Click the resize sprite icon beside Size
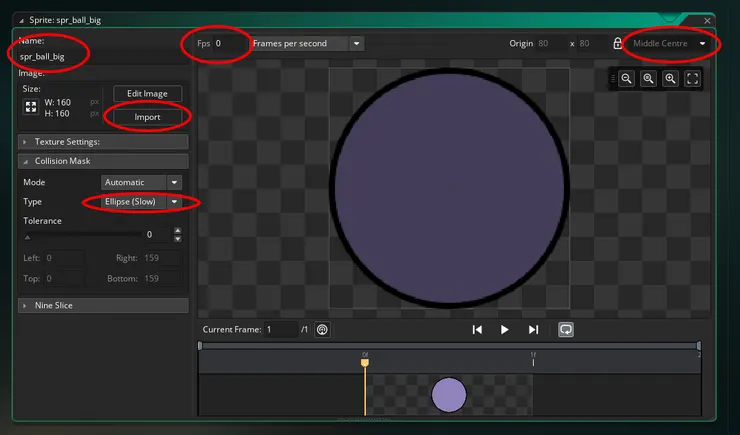 pyautogui.click(x=31, y=107)
